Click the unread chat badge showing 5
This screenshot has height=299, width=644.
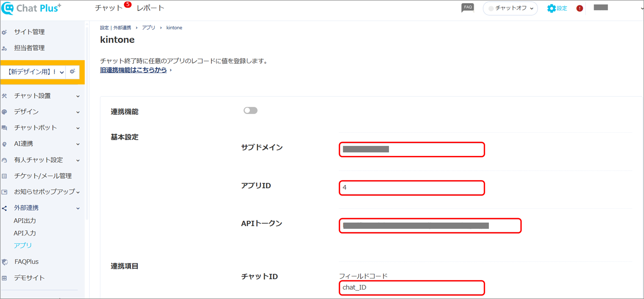coord(128,4)
